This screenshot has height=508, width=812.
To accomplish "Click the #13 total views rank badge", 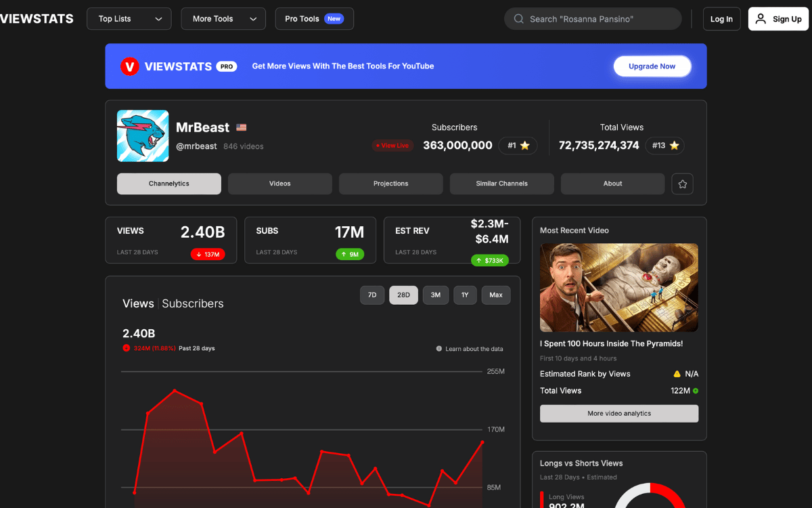I will click(x=664, y=146).
